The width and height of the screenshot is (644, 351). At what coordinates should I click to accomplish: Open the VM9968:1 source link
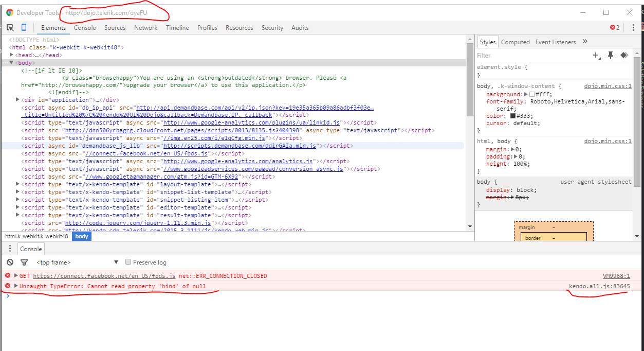tap(616, 276)
